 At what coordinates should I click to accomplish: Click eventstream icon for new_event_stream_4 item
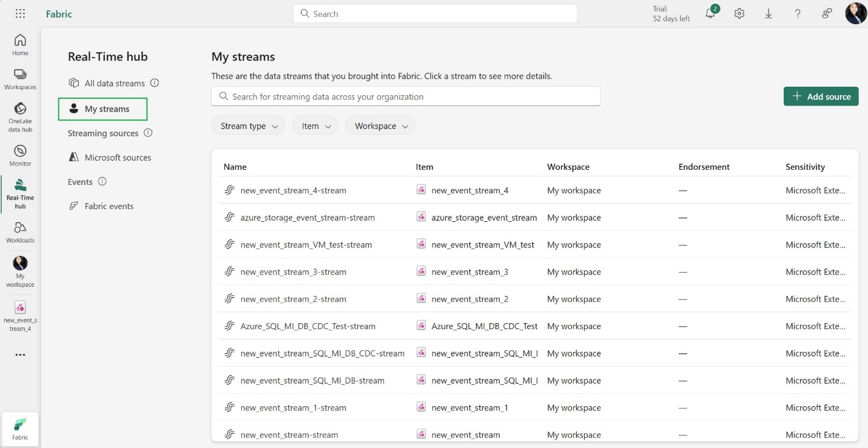(422, 190)
